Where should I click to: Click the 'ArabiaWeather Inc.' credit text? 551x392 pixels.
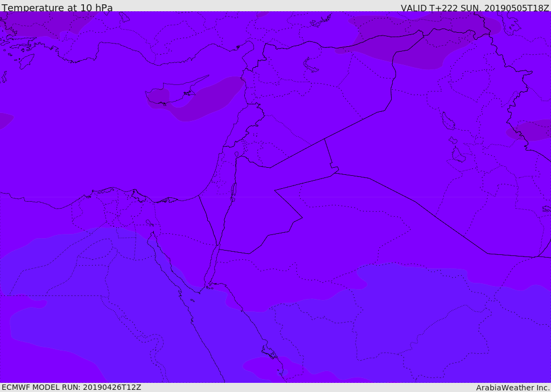(513, 388)
